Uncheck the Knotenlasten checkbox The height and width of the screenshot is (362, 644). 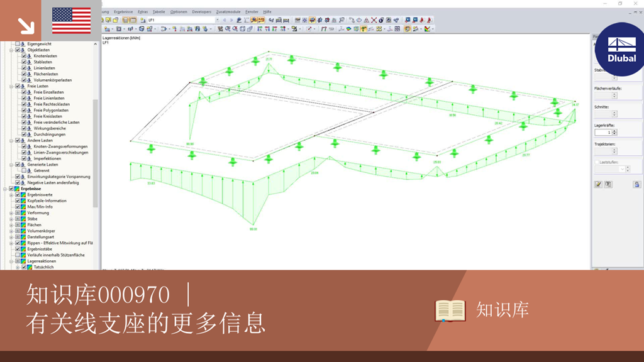click(24, 56)
